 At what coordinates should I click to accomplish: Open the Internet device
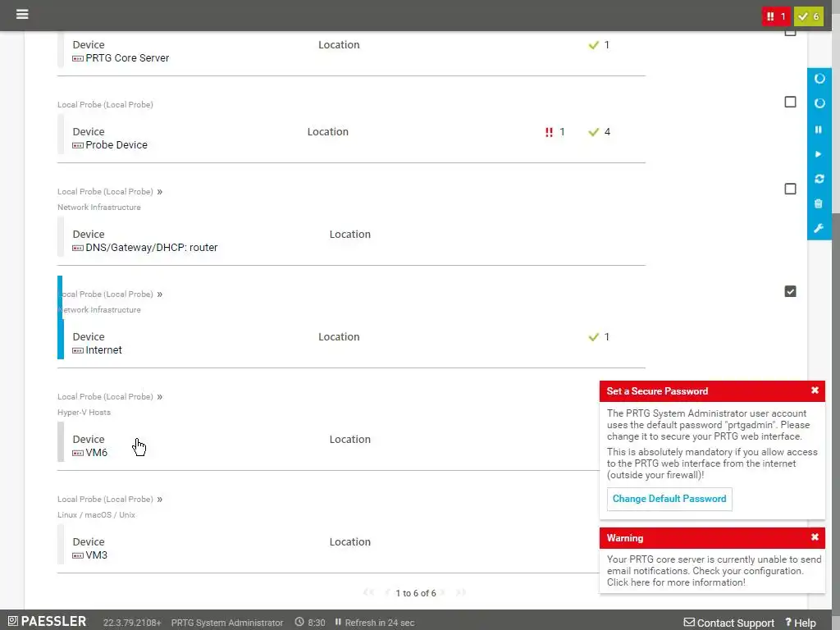tap(103, 349)
